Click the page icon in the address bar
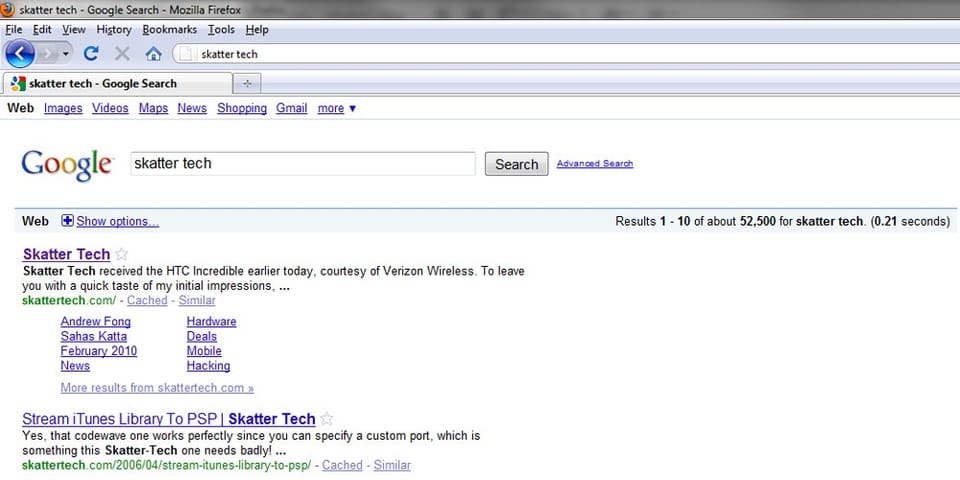The image size is (960, 480). point(186,54)
